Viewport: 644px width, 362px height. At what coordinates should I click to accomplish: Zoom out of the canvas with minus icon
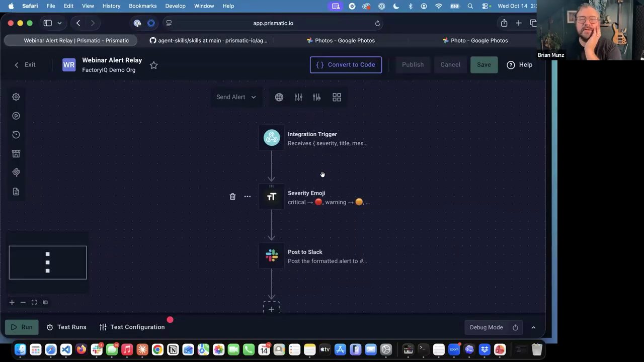[x=23, y=302]
